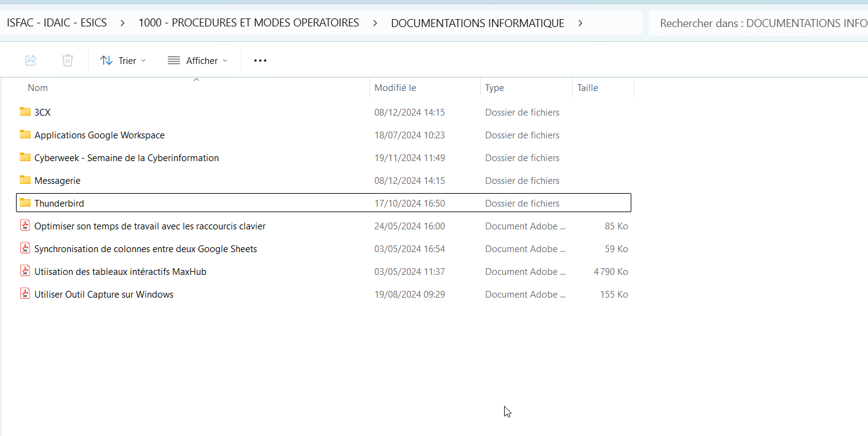868x436 pixels.
Task: Open the Trier sort dropdown
Action: [x=123, y=60]
